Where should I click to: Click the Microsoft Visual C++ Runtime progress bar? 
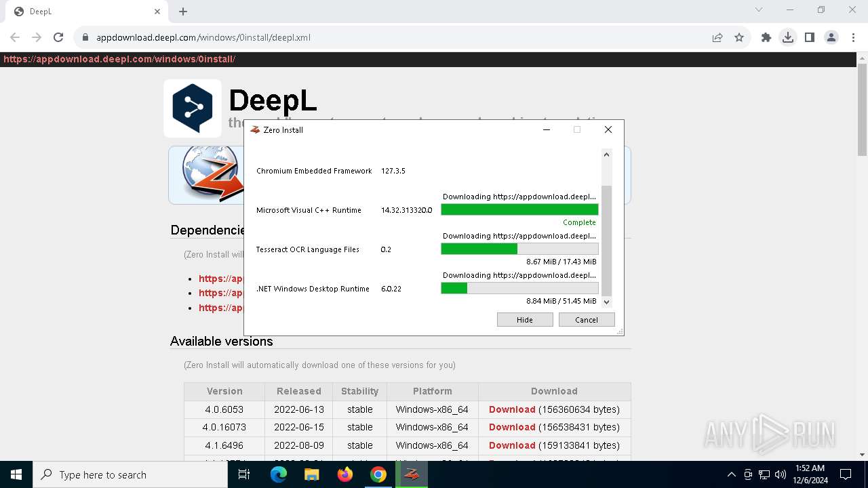(519, 210)
